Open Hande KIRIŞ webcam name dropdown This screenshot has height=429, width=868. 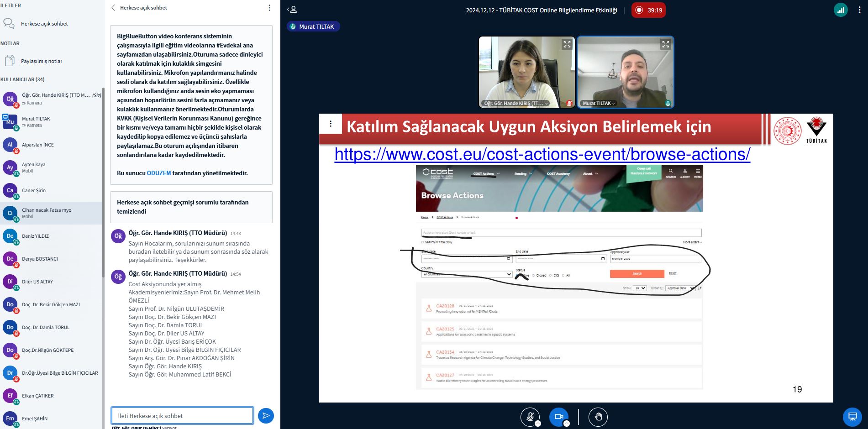pyautogui.click(x=516, y=104)
